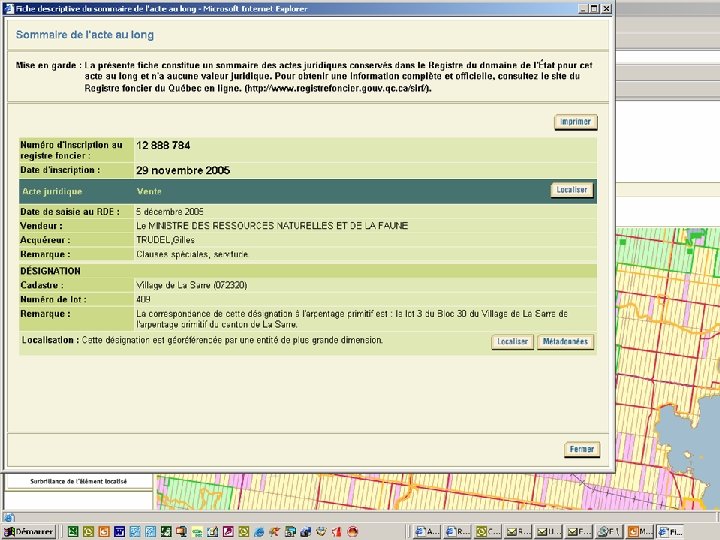The width and height of the screenshot is (720, 540).
Task: Click Localiser in the Acte juridique header row
Action: pos(572,190)
